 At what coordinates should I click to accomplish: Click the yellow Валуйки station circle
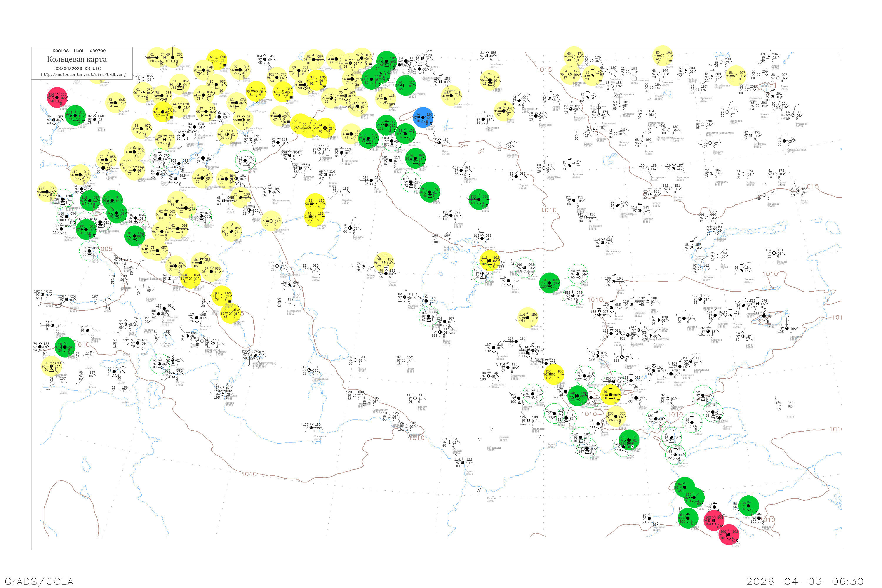click(x=116, y=103)
